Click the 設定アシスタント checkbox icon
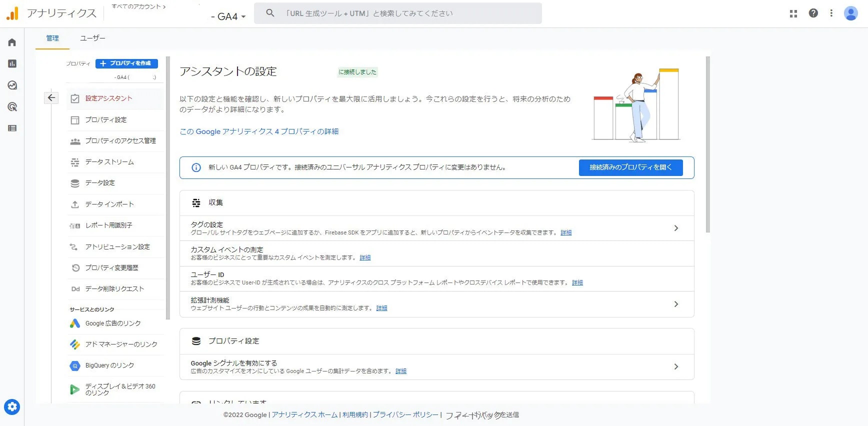The image size is (868, 426). pyautogui.click(x=75, y=99)
